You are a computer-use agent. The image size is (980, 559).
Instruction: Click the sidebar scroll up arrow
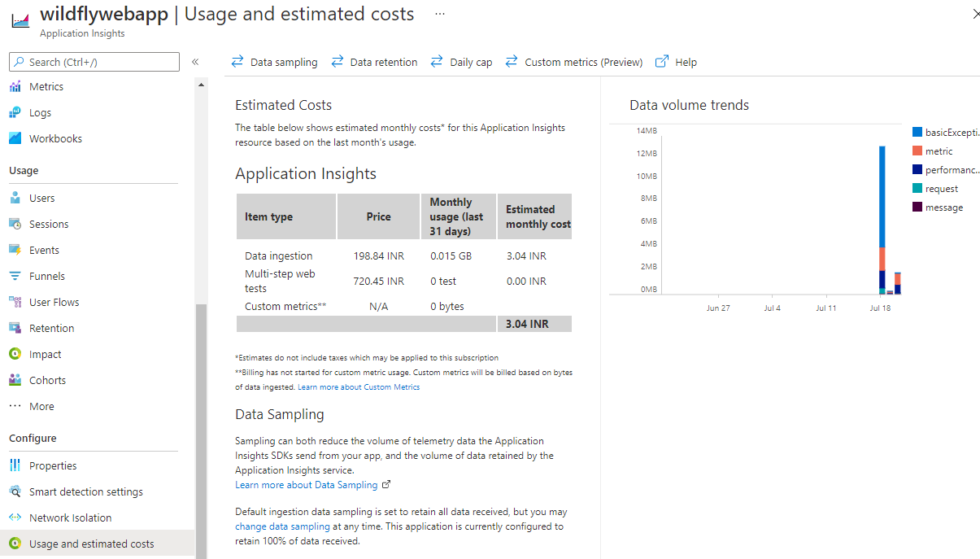point(201,85)
